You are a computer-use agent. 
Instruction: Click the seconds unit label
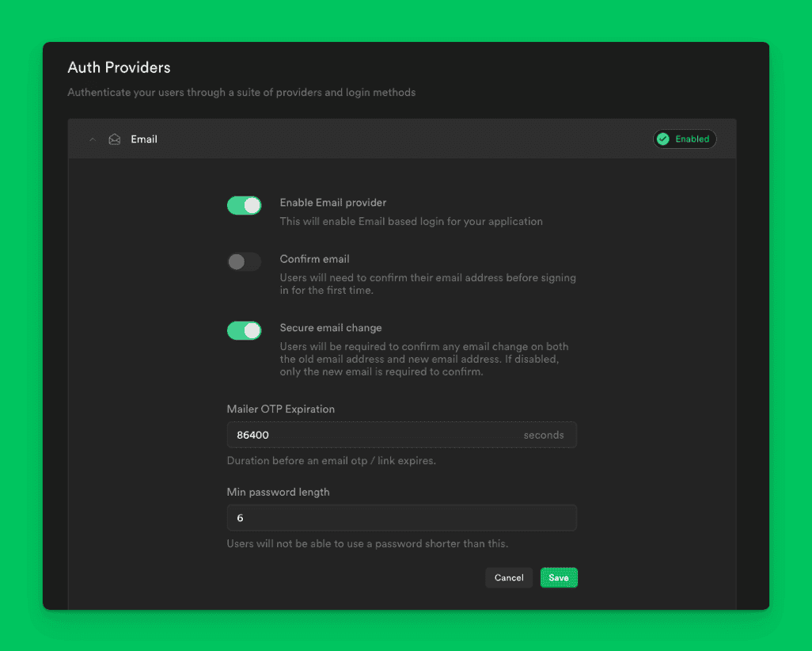[544, 435]
